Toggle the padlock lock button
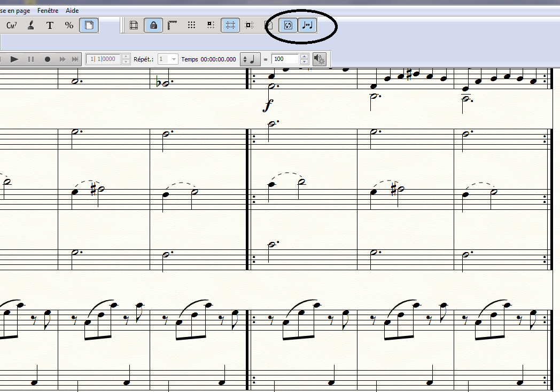Screen dimensions: 560x392 pos(153,25)
